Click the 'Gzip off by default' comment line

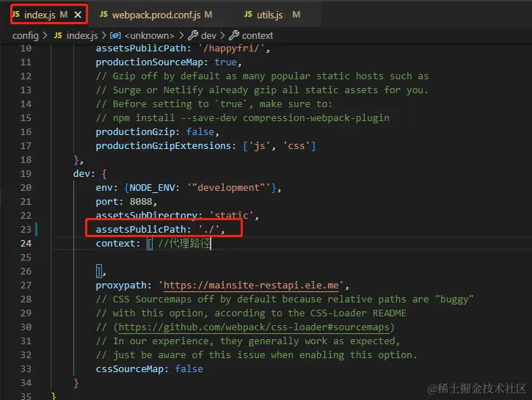(x=262, y=76)
